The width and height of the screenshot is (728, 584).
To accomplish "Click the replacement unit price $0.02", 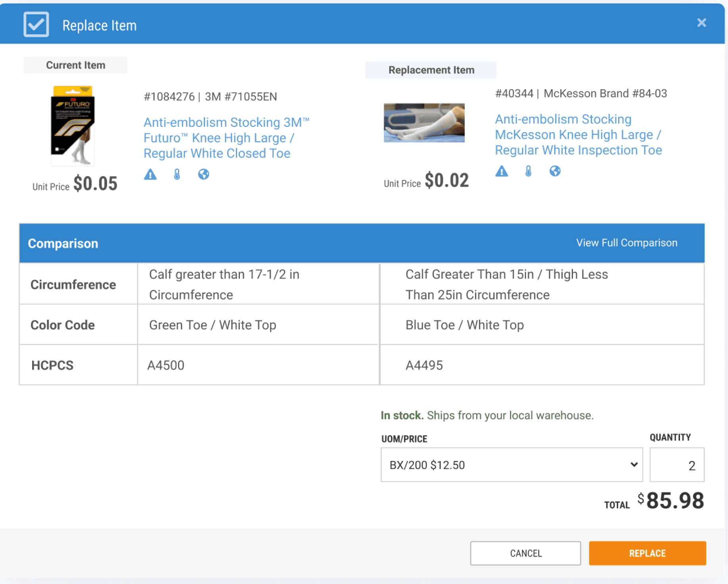I will (x=446, y=180).
